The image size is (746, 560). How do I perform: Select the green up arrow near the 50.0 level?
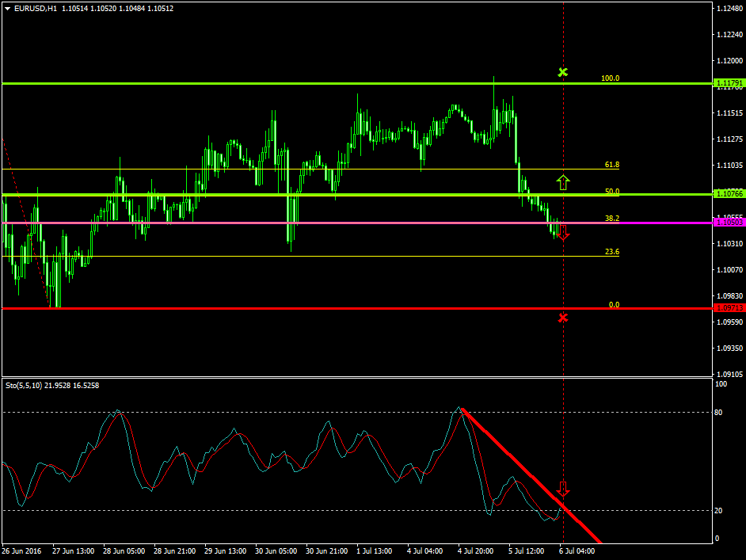point(563,182)
